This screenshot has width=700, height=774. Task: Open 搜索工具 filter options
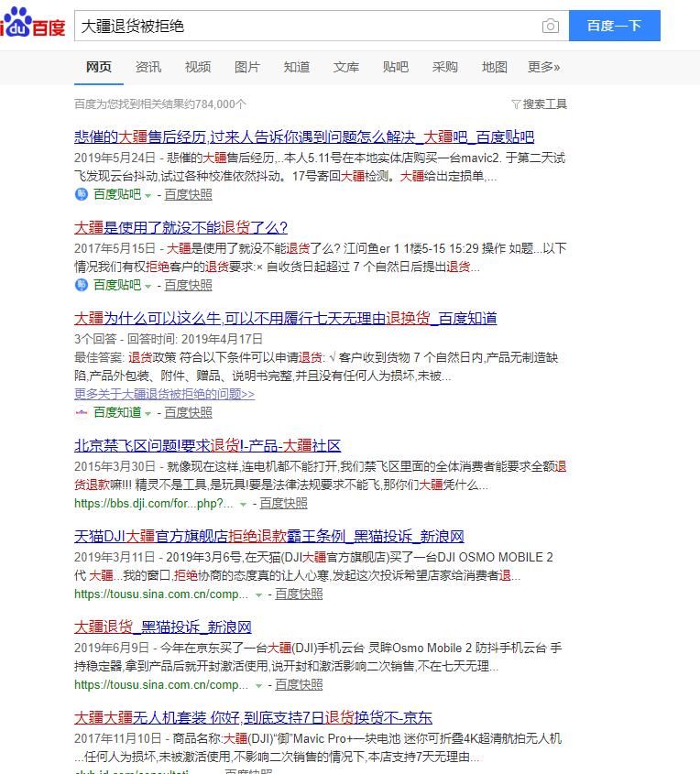coord(539,104)
